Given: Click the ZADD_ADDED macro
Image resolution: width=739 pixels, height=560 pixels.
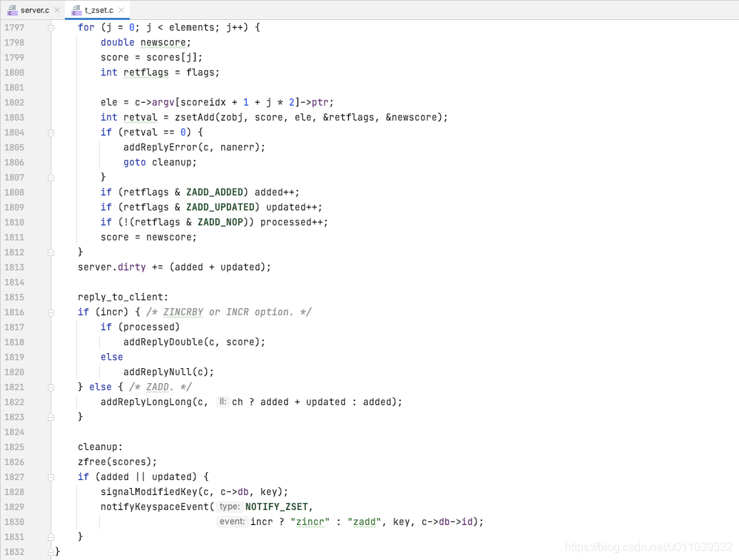Looking at the screenshot, I should click(215, 193).
